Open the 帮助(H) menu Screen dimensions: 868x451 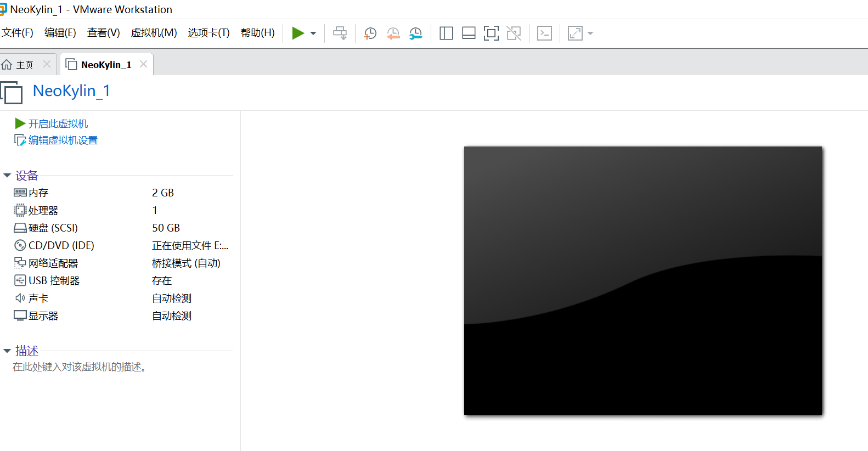click(258, 33)
